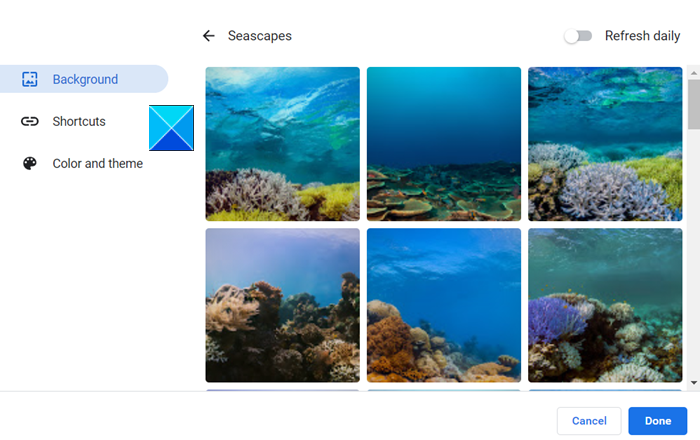Screen dimensions: 700x440
Task: Choose the orange coral in blue water wallpaper
Action: point(444,305)
